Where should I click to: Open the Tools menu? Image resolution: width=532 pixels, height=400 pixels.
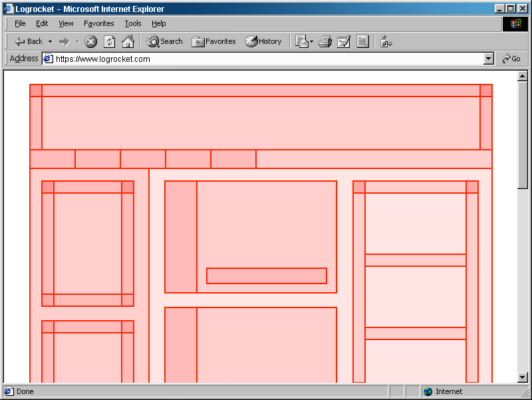point(132,23)
